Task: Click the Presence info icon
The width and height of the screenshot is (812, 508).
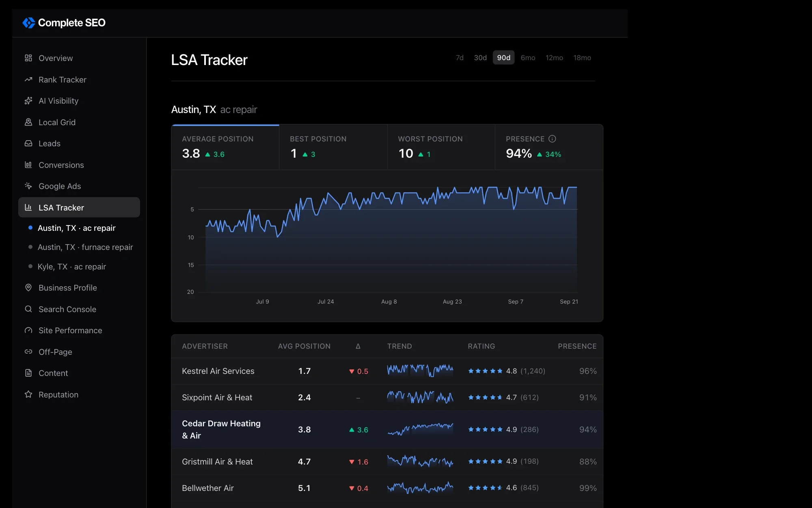Action: 552,139
